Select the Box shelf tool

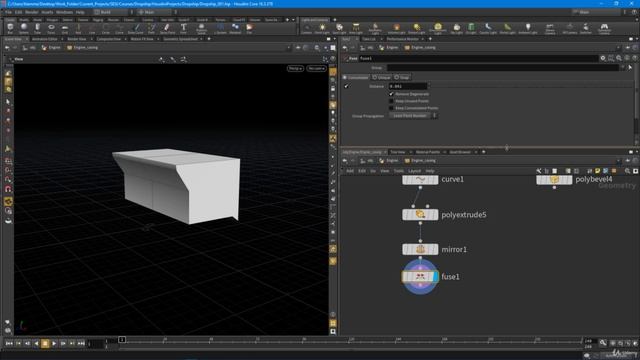pyautogui.click(x=10, y=28)
